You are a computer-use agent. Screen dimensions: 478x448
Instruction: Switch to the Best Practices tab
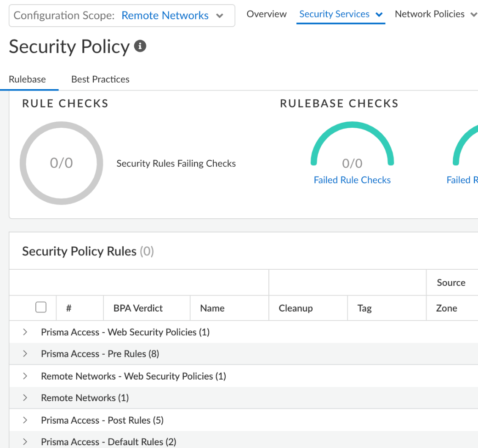100,79
